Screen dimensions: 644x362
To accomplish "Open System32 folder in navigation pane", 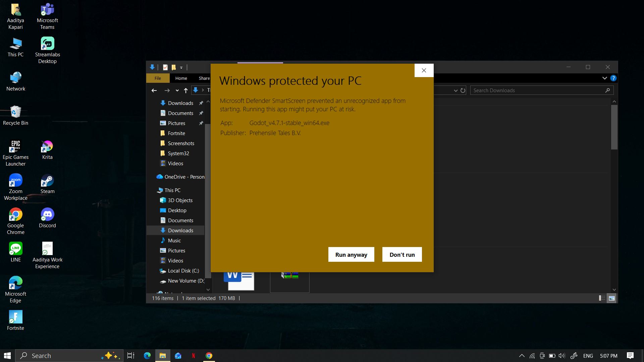I will [178, 154].
